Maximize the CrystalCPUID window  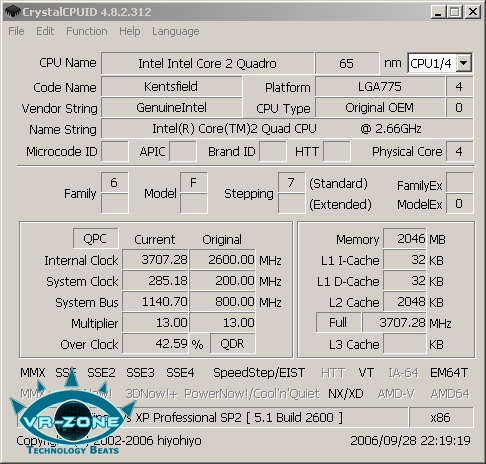(x=455, y=12)
